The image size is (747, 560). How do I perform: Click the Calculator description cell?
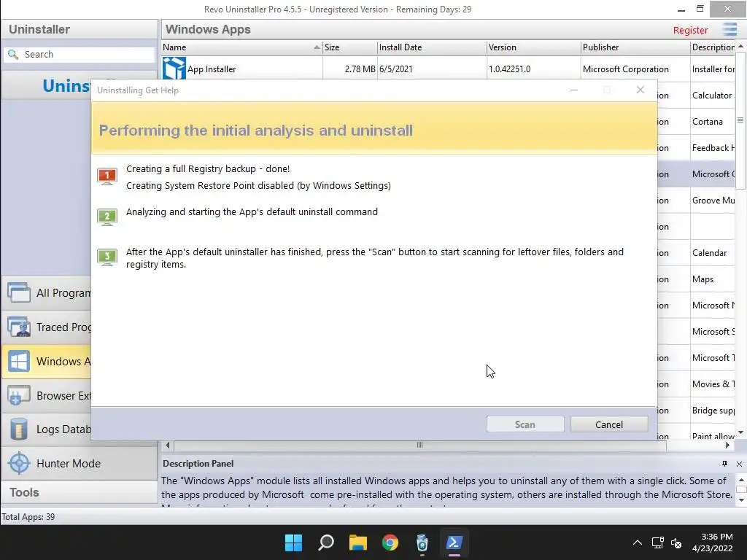[x=712, y=96]
